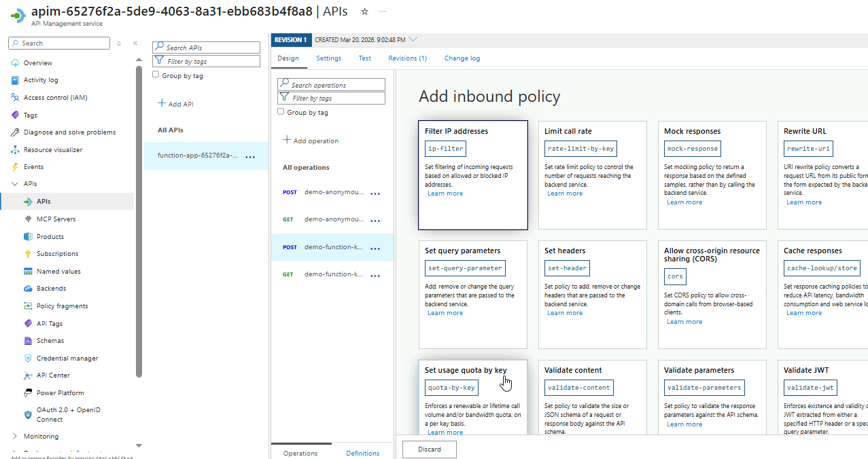Image resolution: width=868 pixels, height=459 pixels.
Task: Open MCP Servers sidebar item
Action: [56, 219]
